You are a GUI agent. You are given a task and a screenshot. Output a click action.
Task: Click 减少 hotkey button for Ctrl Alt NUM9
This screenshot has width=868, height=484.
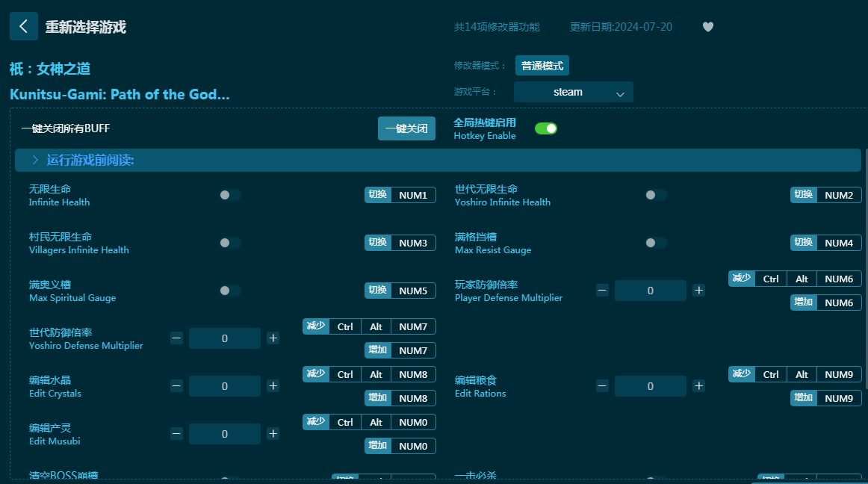742,374
